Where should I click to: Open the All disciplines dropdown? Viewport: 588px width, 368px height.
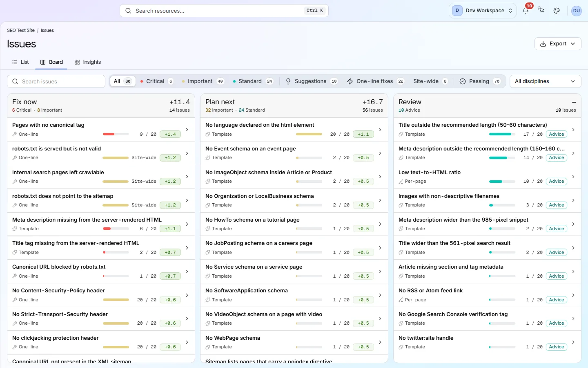[545, 81]
